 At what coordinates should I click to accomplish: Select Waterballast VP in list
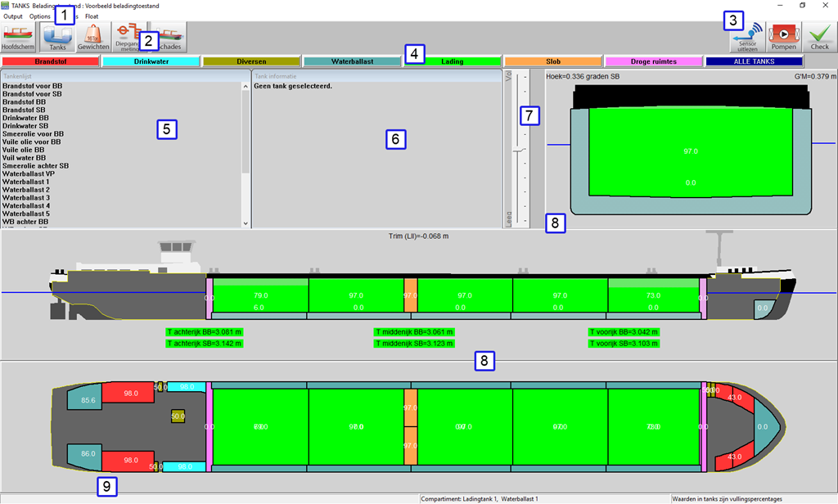point(29,173)
